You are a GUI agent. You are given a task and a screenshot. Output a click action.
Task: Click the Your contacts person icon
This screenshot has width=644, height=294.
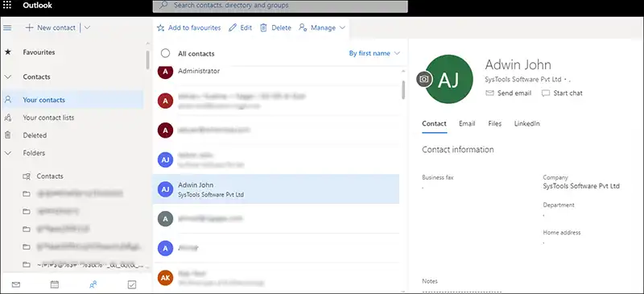[x=7, y=100]
